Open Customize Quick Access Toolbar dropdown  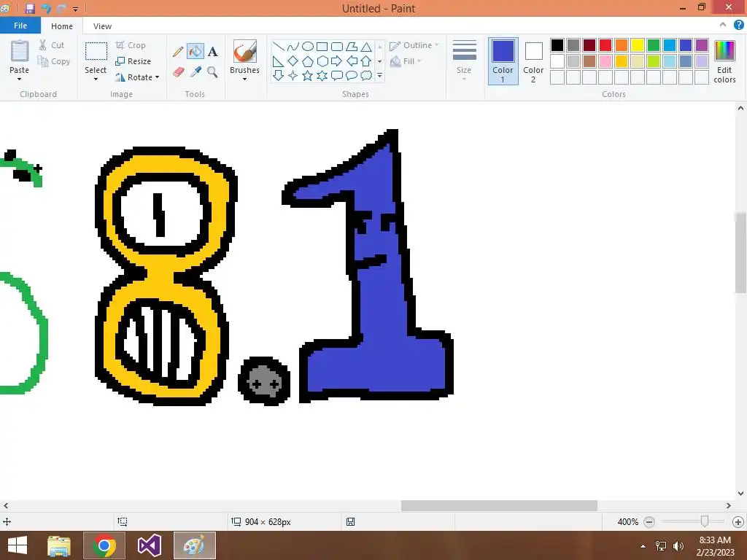75,9
